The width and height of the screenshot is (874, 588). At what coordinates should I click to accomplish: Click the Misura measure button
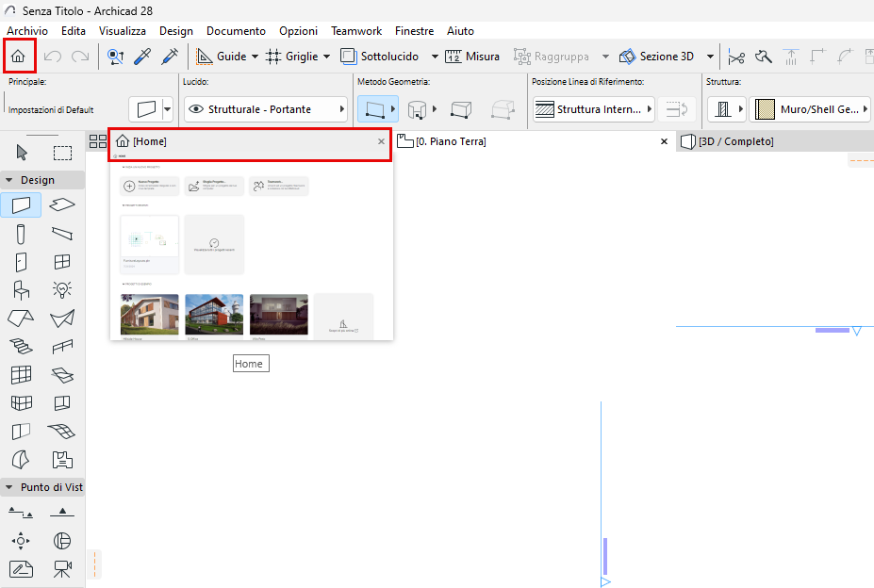point(472,57)
